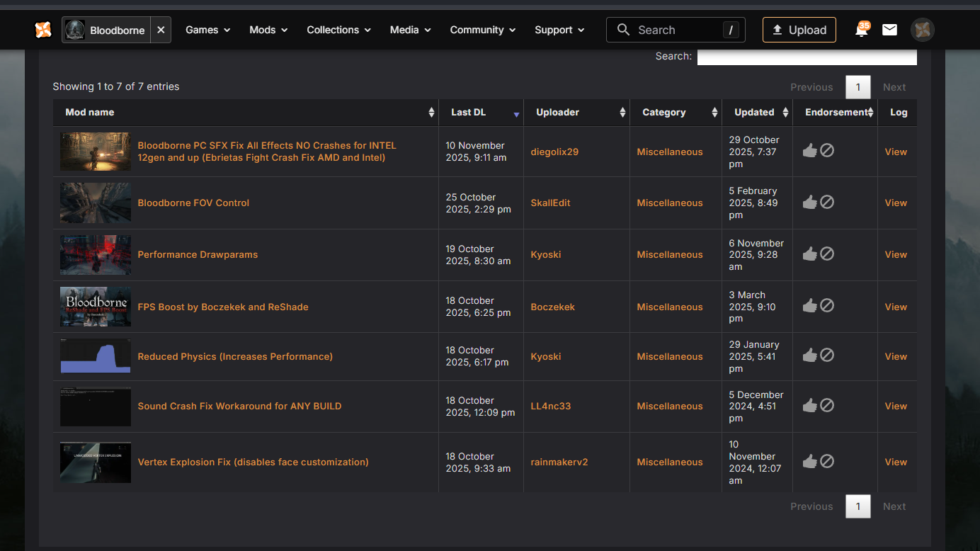The width and height of the screenshot is (980, 551).
Task: Visit uploader rainmakerv2's profile
Action: 559,462
